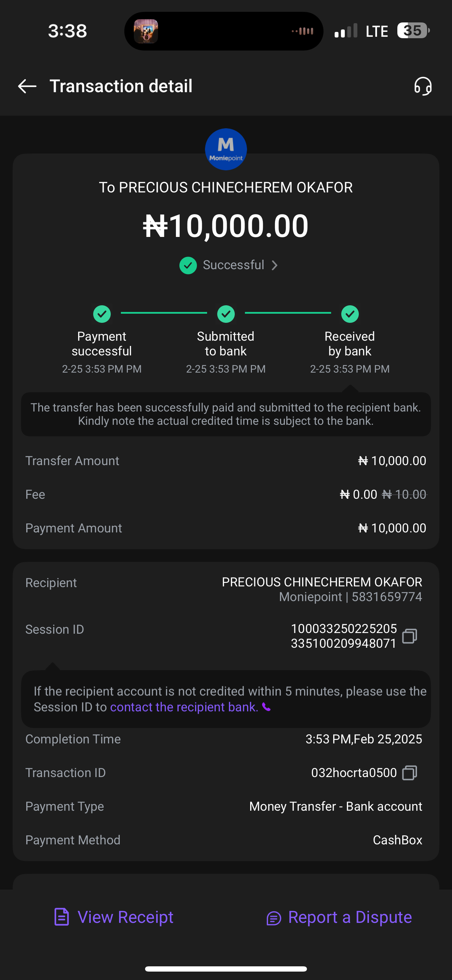Viewport: 452px width, 980px height.
Task: Tap the back arrow icon
Action: (27, 86)
